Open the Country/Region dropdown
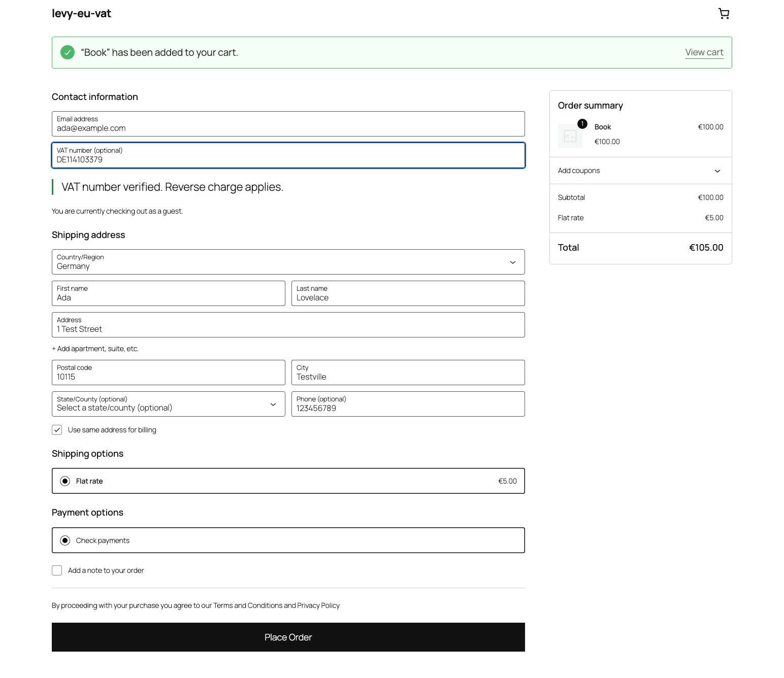Viewport: 784px width, 678px height. coord(288,262)
